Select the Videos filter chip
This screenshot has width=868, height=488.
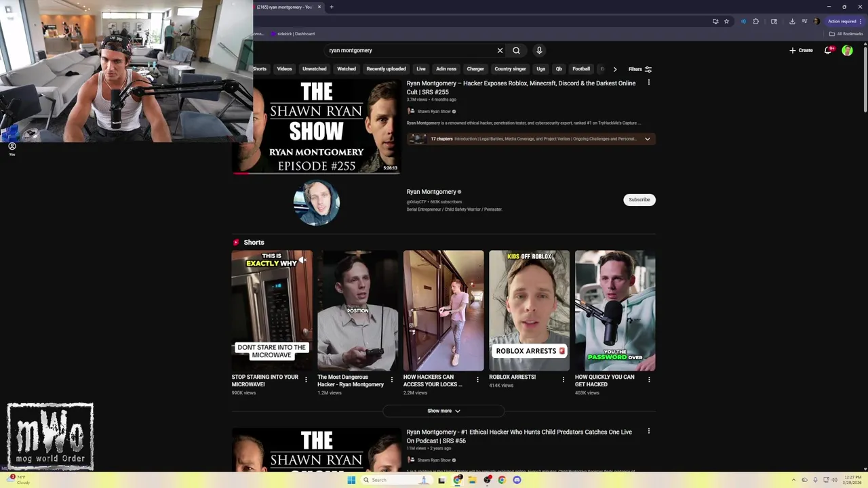[x=284, y=68]
